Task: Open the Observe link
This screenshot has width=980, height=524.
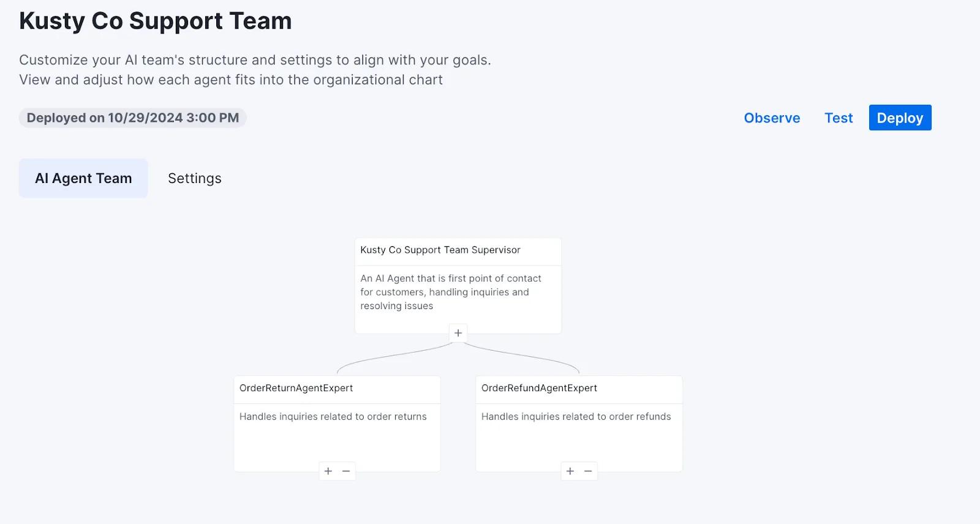Action: click(x=772, y=118)
